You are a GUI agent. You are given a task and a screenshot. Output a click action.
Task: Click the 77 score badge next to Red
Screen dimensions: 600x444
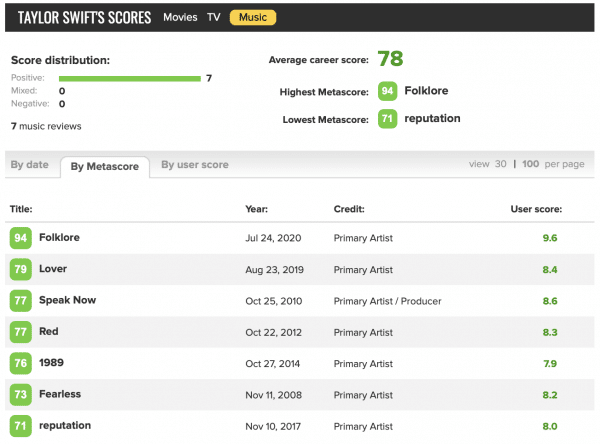coord(20,331)
